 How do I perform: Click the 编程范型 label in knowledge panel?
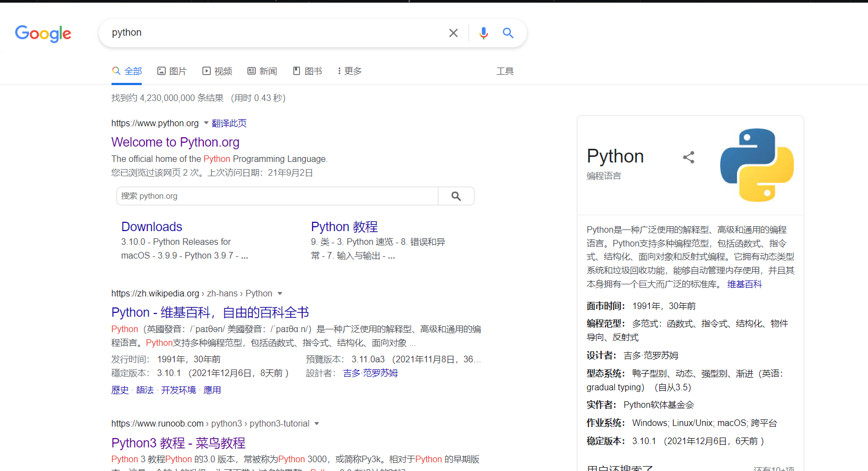point(605,323)
